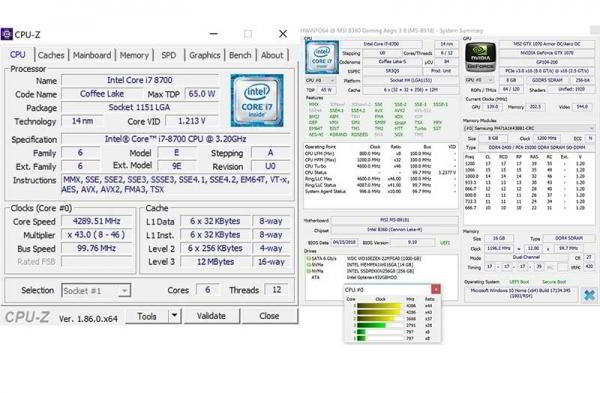Click the Package value Socket 1151 LGA
The image size is (600, 393).
(x=140, y=107)
